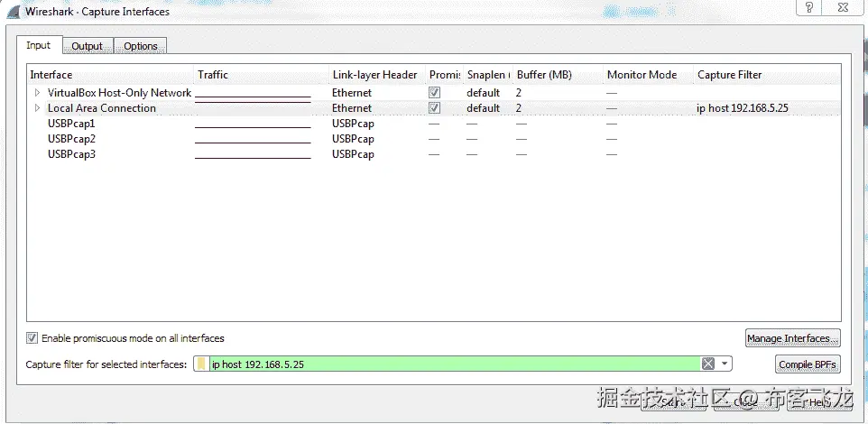The image size is (868, 424).
Task: Click the traffic sparkline for USBPcap2
Action: point(253,143)
